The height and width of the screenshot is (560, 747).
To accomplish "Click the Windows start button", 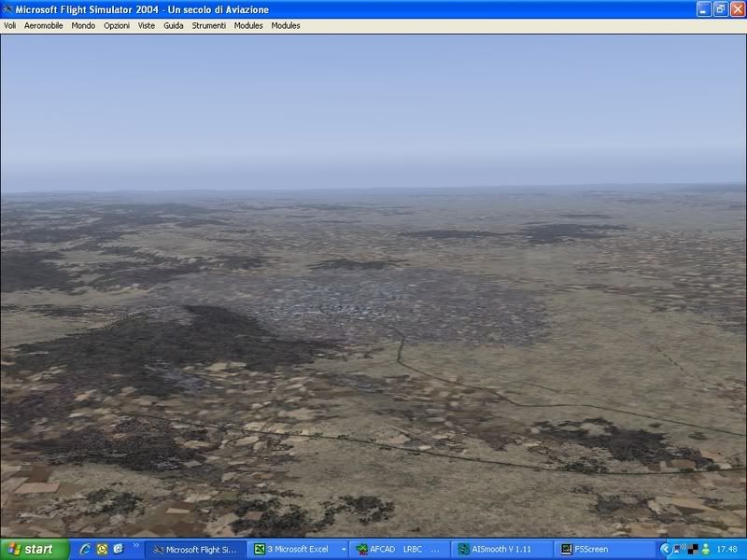I will [x=35, y=550].
